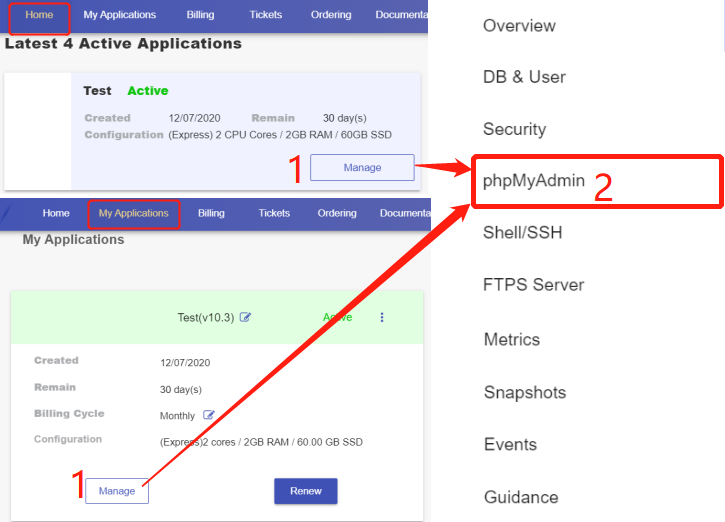Launch phpMyAdmin from the sidebar
This screenshot has height=522, width=725.
point(534,181)
